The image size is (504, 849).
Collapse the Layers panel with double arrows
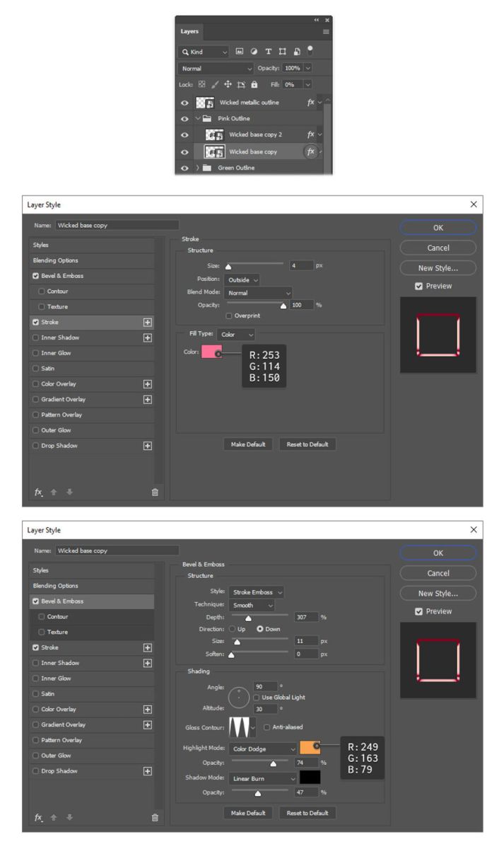[317, 20]
